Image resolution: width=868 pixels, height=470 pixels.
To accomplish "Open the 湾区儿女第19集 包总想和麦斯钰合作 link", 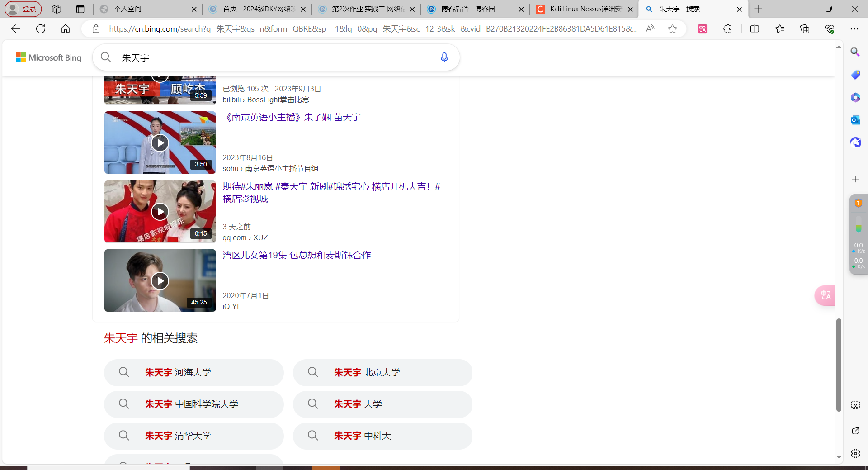I will tap(297, 255).
